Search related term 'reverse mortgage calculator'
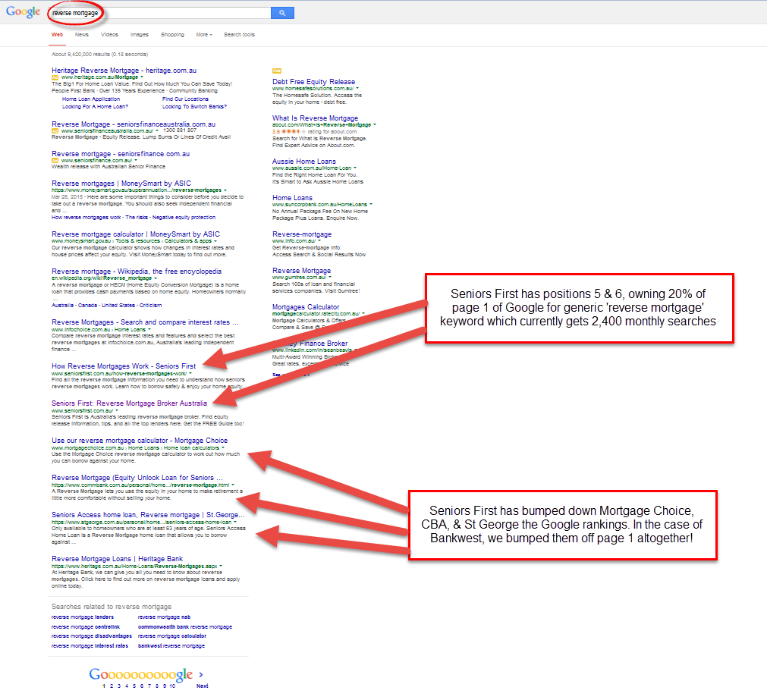767x700 pixels. (x=172, y=636)
